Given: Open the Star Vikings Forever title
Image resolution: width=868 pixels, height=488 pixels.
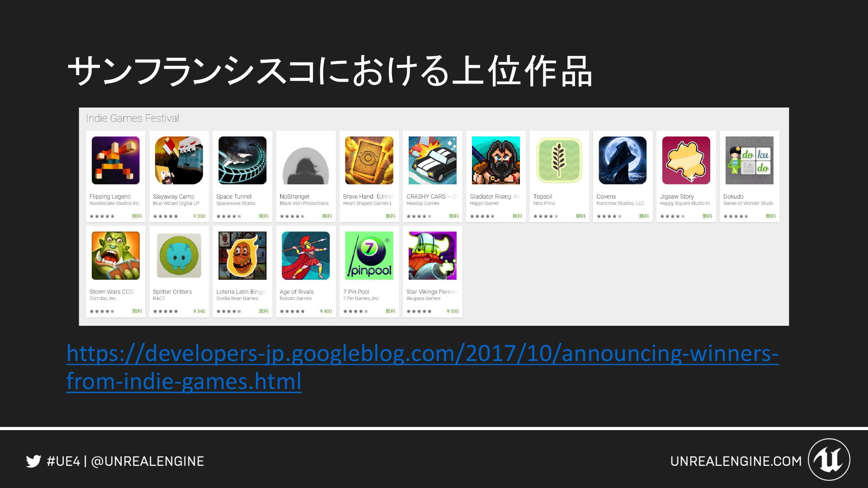Looking at the screenshot, I should coord(432,292).
